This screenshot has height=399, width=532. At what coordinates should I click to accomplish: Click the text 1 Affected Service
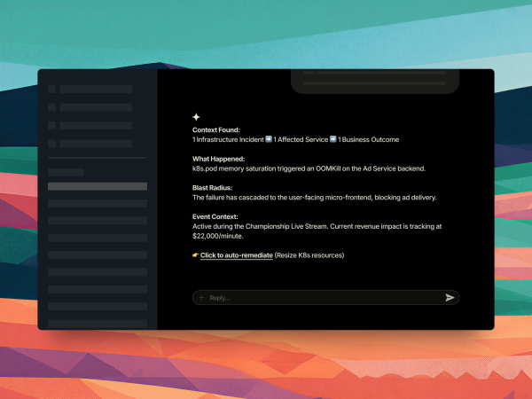click(301, 139)
